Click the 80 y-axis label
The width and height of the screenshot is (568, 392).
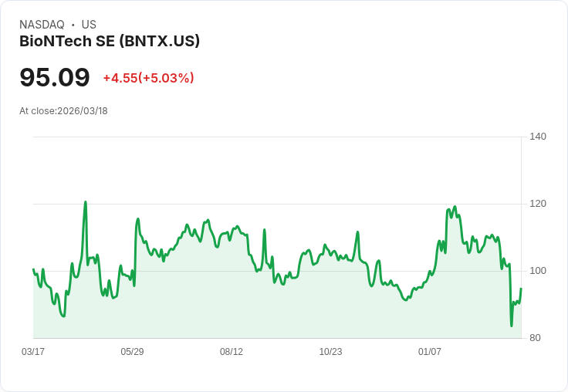click(x=535, y=338)
